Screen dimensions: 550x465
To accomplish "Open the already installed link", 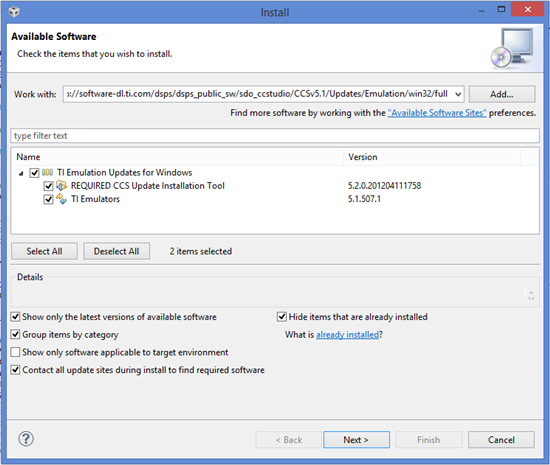I will point(347,335).
